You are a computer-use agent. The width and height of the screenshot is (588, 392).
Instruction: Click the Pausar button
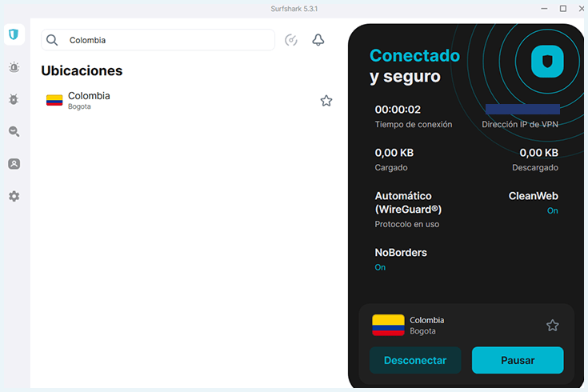(x=518, y=360)
